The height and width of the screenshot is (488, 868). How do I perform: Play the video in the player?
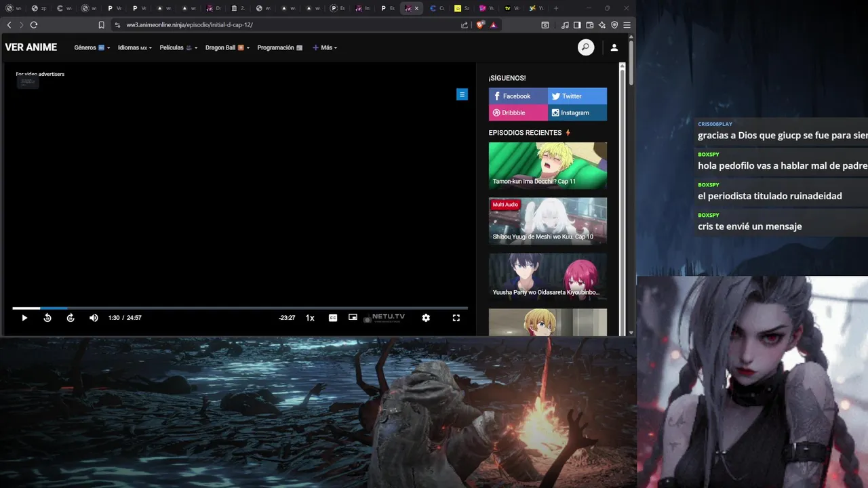[x=24, y=318]
